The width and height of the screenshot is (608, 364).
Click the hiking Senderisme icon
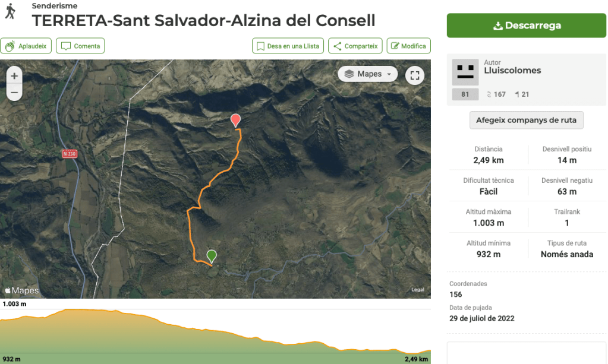(x=10, y=11)
